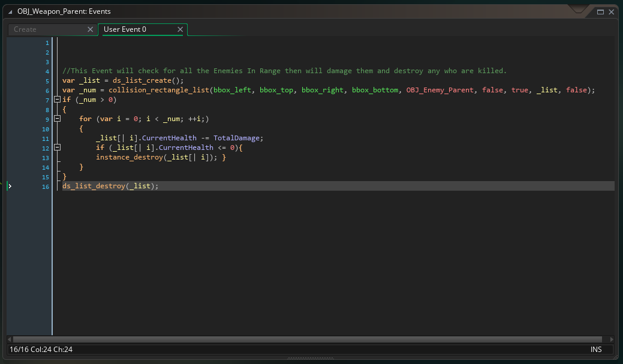Click the current-line arrow marker in margin
The height and width of the screenshot is (364, 623).
tap(10, 186)
